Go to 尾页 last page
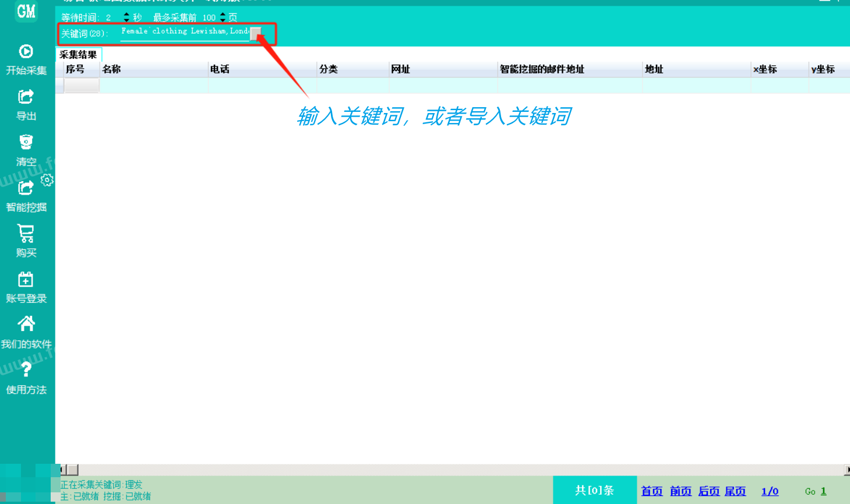The width and height of the screenshot is (850, 504). click(735, 491)
